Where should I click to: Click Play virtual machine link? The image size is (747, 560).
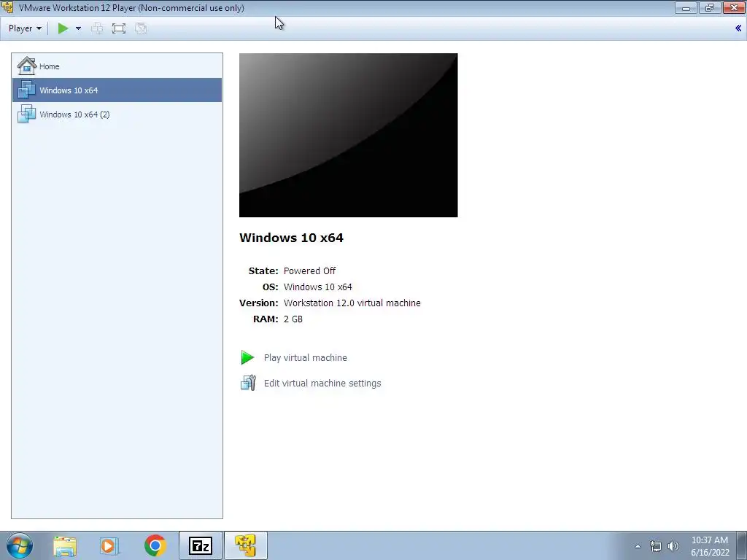click(x=306, y=357)
